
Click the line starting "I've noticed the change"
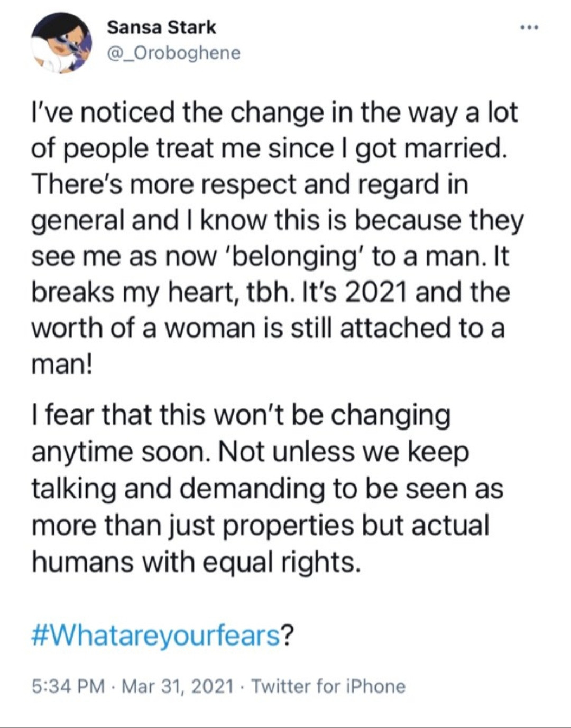point(275,113)
